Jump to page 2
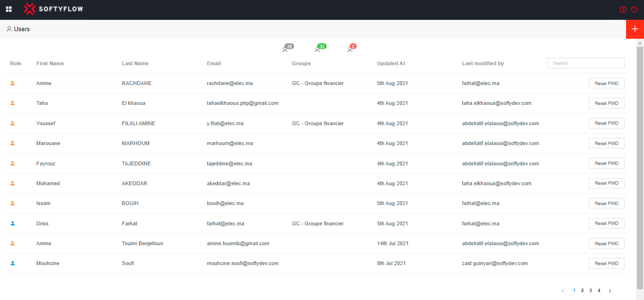Screen dimensions: 644x300 [x=583, y=291]
